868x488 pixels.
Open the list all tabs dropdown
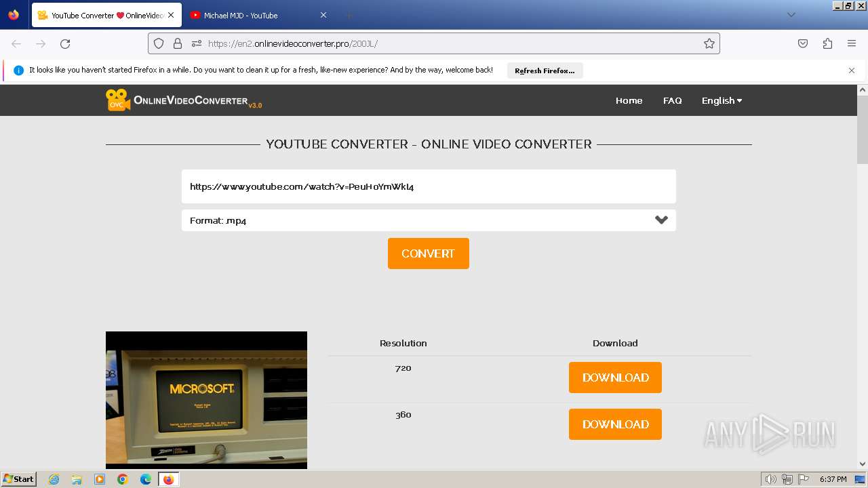point(791,15)
